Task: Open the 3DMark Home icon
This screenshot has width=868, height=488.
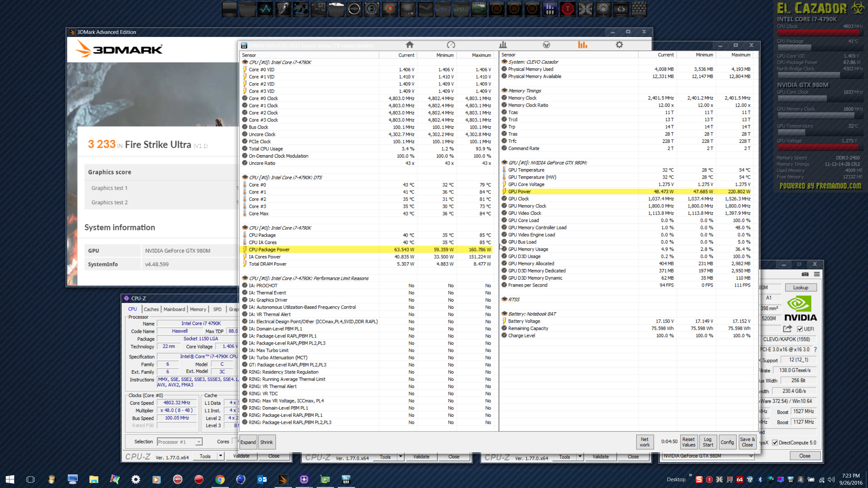Action: pos(410,45)
